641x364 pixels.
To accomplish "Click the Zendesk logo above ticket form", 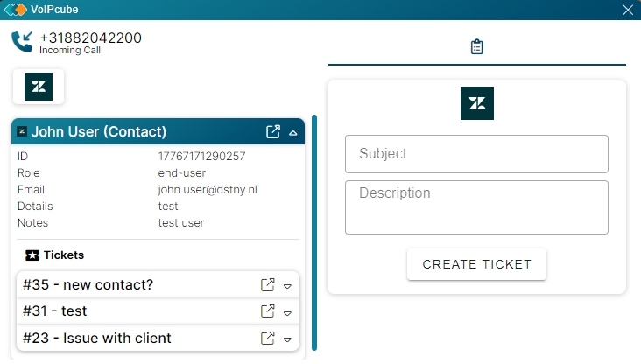I will [x=476, y=103].
